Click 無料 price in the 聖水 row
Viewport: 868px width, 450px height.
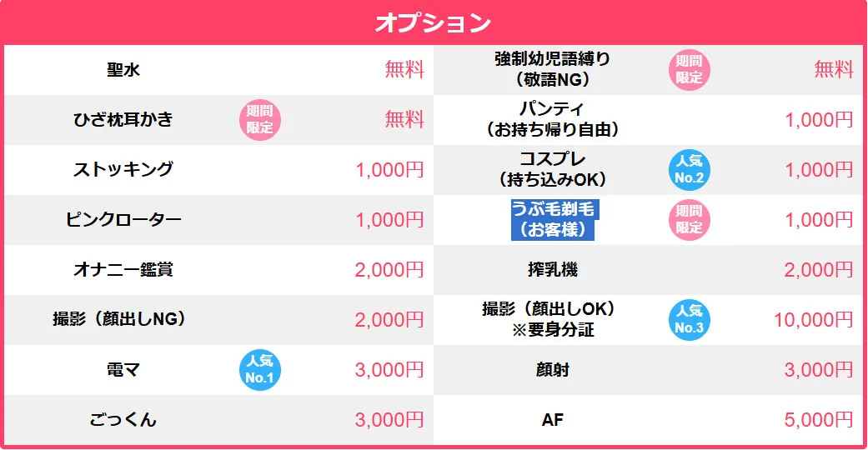404,70
